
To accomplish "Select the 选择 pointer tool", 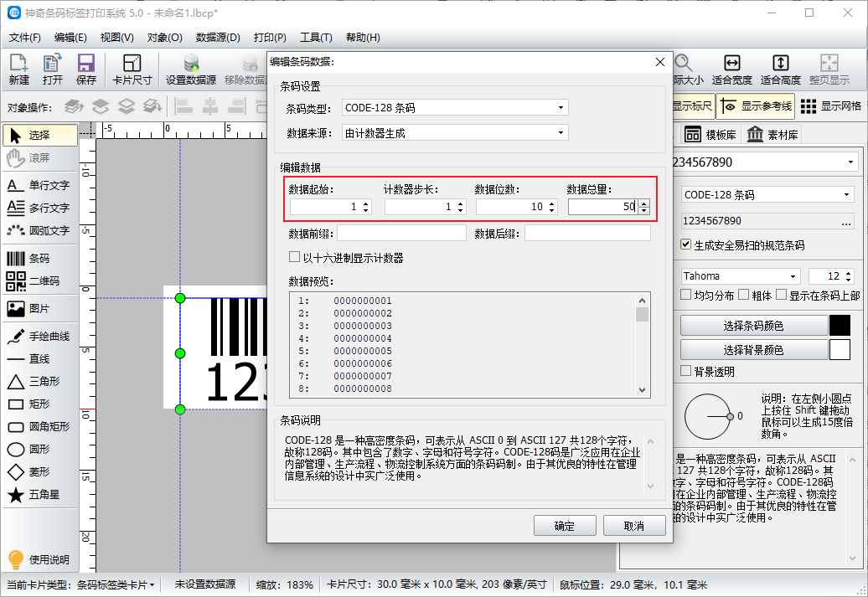I will coord(40,135).
